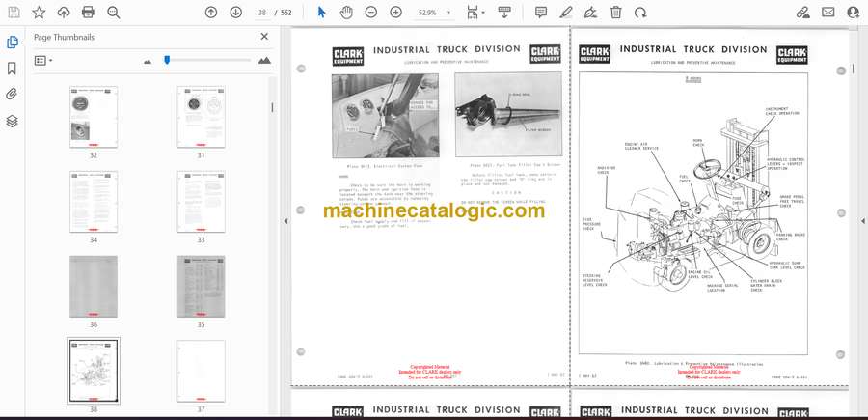Select page 33 thumbnail
Viewport: 868px width, 420px height.
[201, 202]
